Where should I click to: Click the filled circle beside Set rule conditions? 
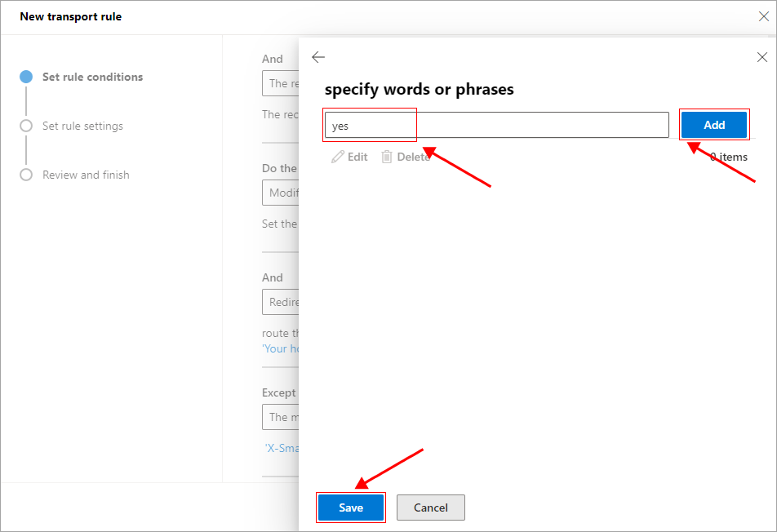(26, 77)
